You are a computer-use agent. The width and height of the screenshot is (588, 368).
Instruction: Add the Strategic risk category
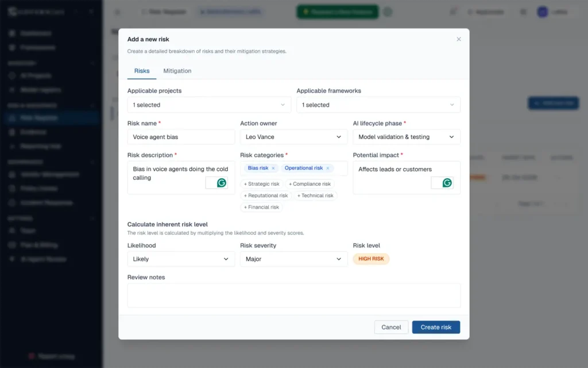coord(262,184)
